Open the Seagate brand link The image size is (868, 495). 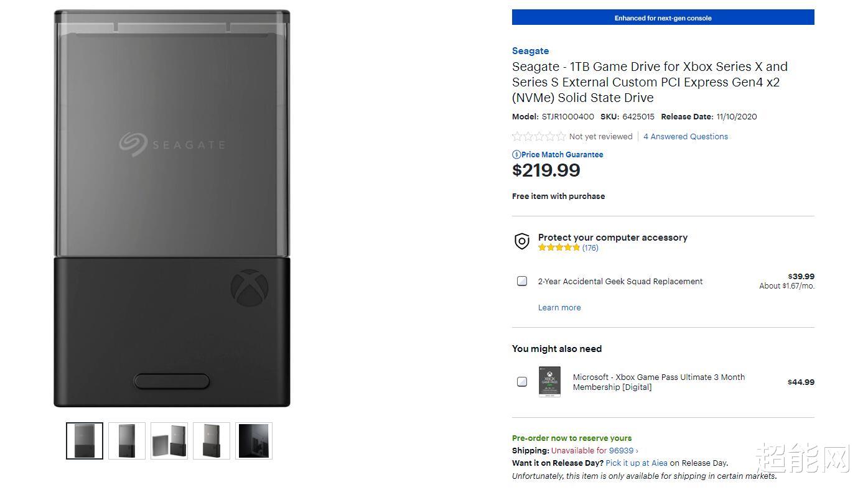(x=530, y=51)
